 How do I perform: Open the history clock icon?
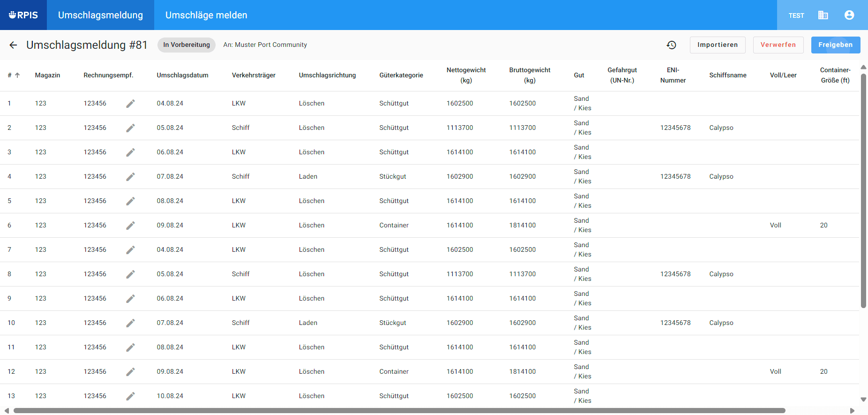671,45
